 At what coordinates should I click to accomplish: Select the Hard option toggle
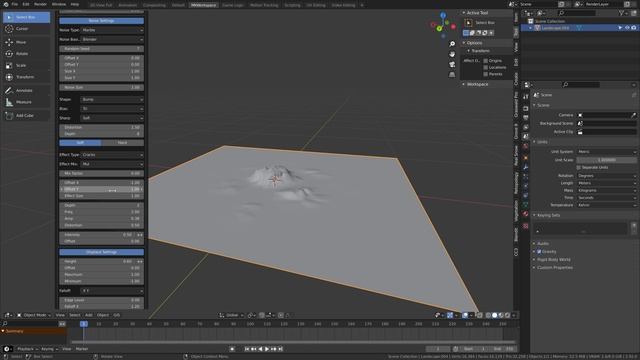[x=122, y=143]
